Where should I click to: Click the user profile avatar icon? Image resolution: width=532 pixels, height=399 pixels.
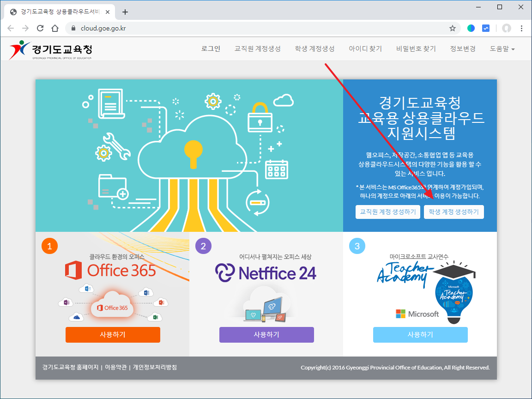507,28
